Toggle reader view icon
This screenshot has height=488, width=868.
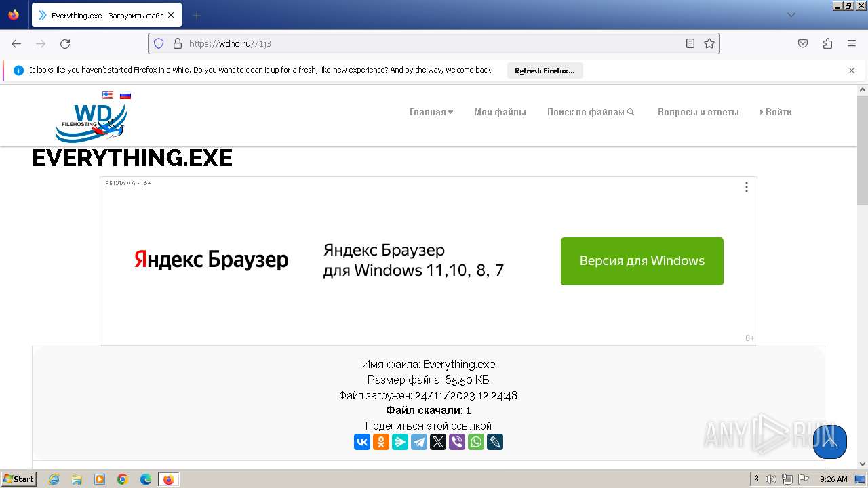690,43
